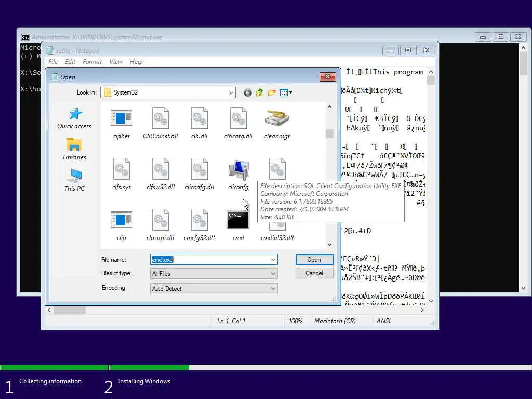Open Libraries in the places bar
Viewport: 532px width, 399px height.
coord(74,149)
